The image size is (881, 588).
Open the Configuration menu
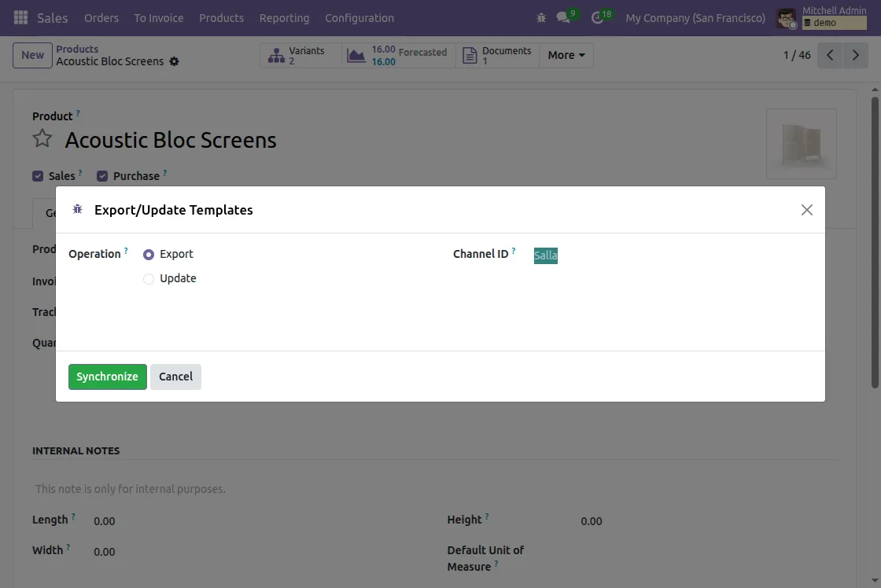click(359, 17)
